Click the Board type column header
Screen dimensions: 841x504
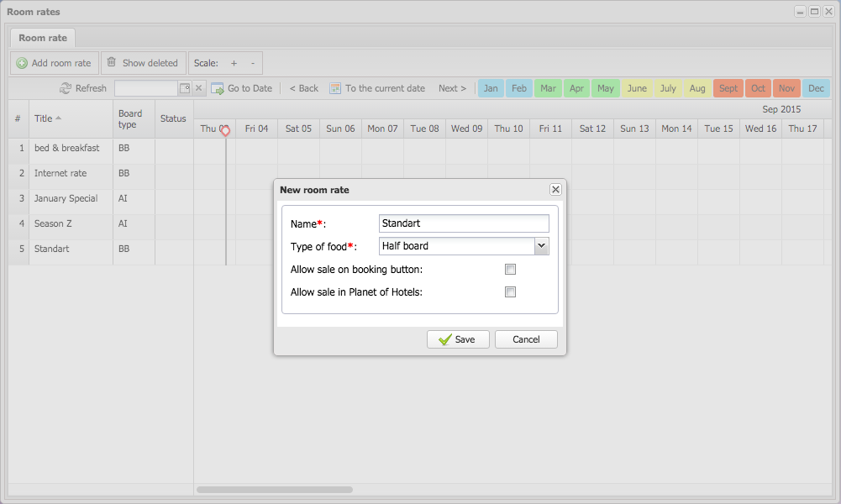pos(134,119)
